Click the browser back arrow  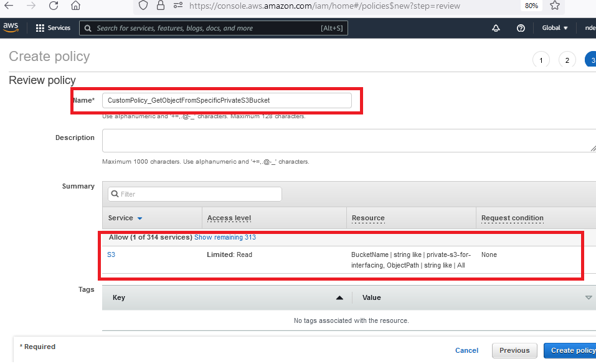coord(9,6)
